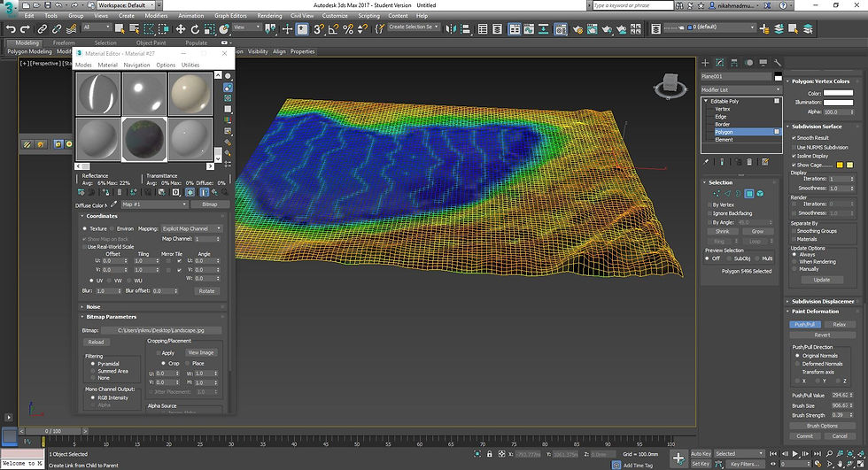868x470 pixels.
Task: Activate Bind to Space Warp tool
Action: pyautogui.click(x=72, y=29)
